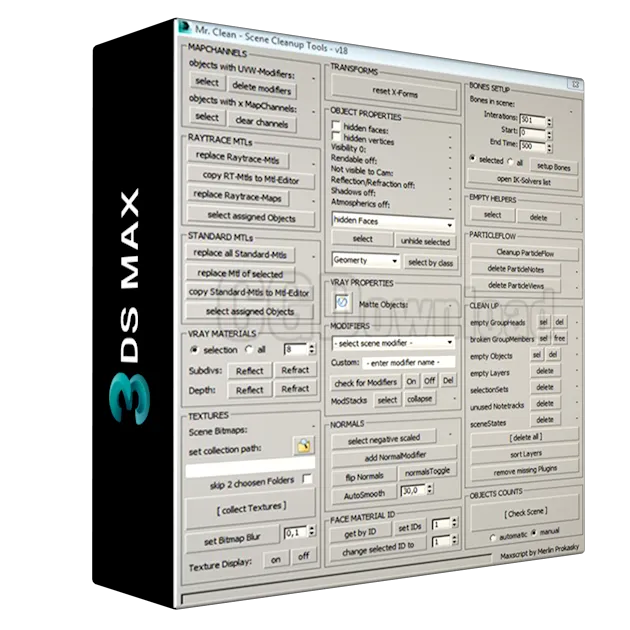630x630 pixels.
Task: Click flip Normals button
Action: coord(364,477)
